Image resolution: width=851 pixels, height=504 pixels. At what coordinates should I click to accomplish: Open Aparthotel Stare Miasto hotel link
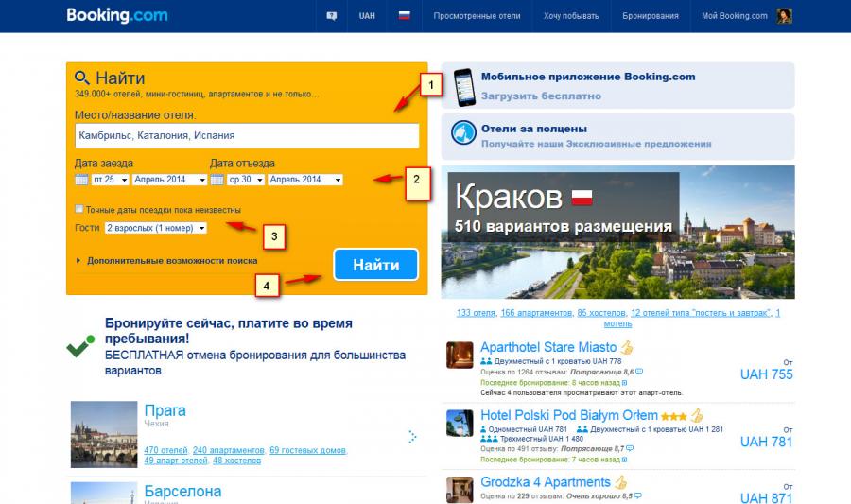(548, 347)
